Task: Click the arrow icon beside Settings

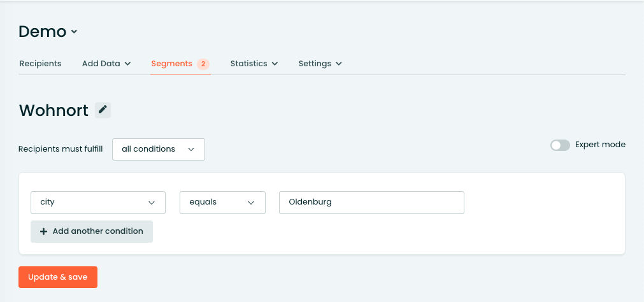Action: tap(339, 64)
